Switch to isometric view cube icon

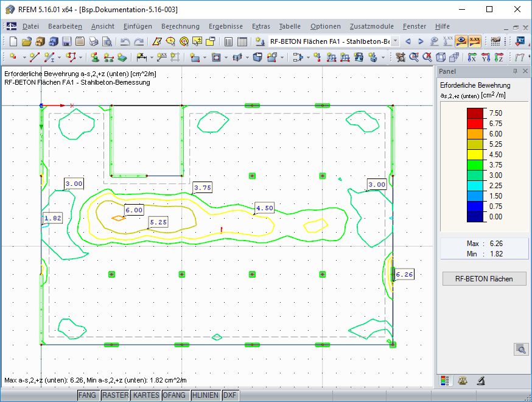click(441, 57)
